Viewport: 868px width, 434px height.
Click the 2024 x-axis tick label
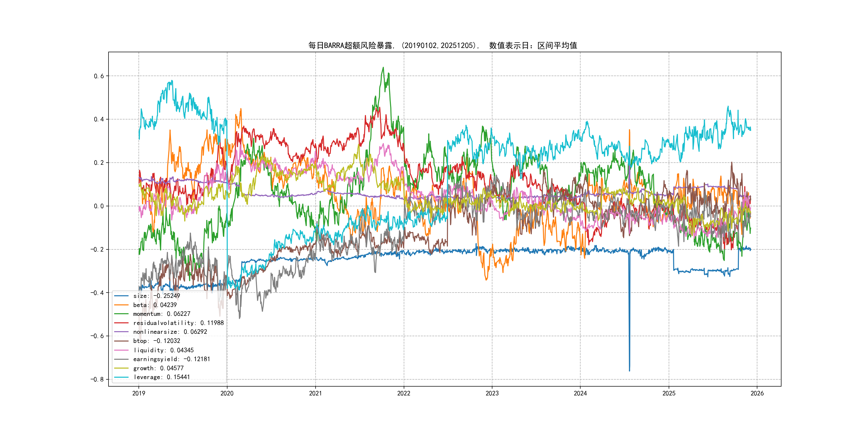(580, 393)
